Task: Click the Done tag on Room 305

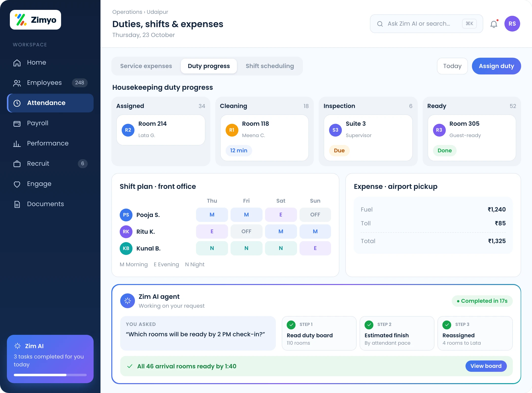Action: pos(445,150)
